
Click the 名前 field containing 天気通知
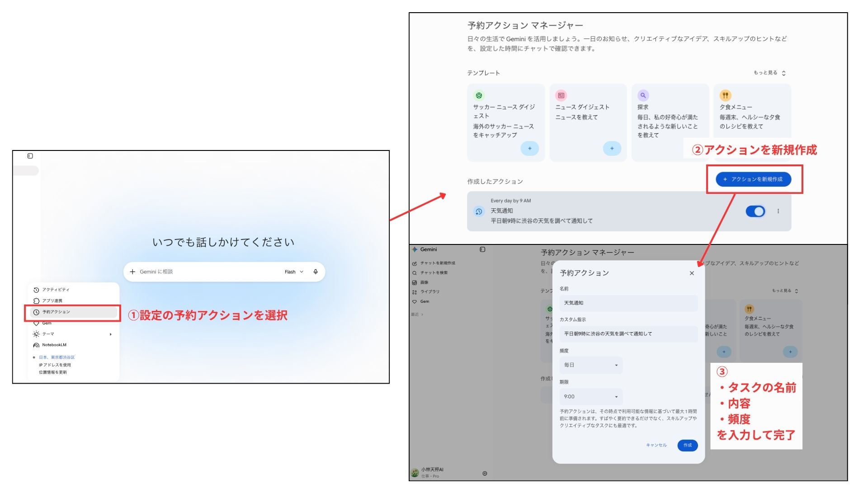coord(628,303)
